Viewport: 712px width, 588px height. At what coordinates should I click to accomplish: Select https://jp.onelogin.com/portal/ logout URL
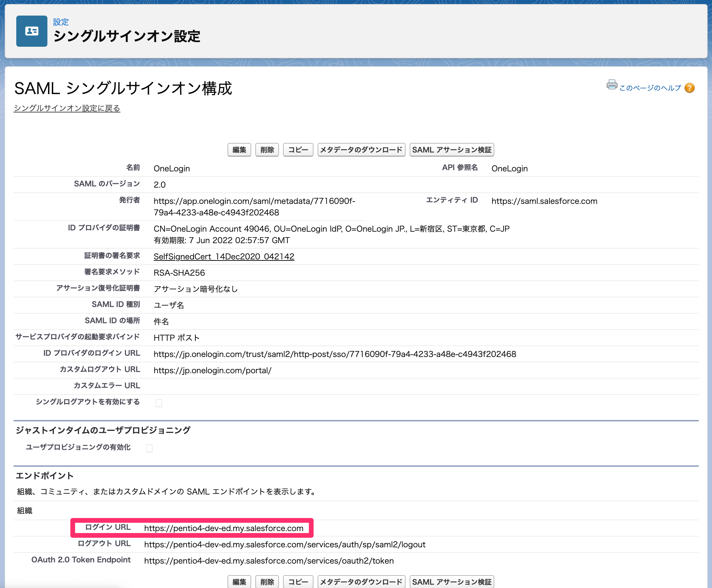[213, 371]
